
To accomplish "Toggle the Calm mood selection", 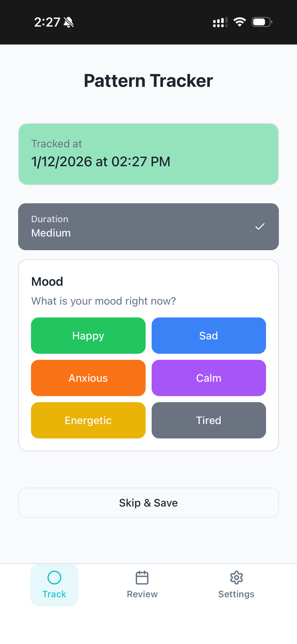I will tap(208, 378).
